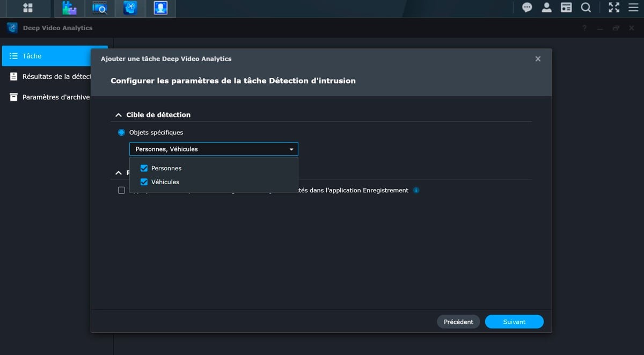Click the user account icon
Image resolution: width=644 pixels, height=355 pixels.
[x=546, y=8]
